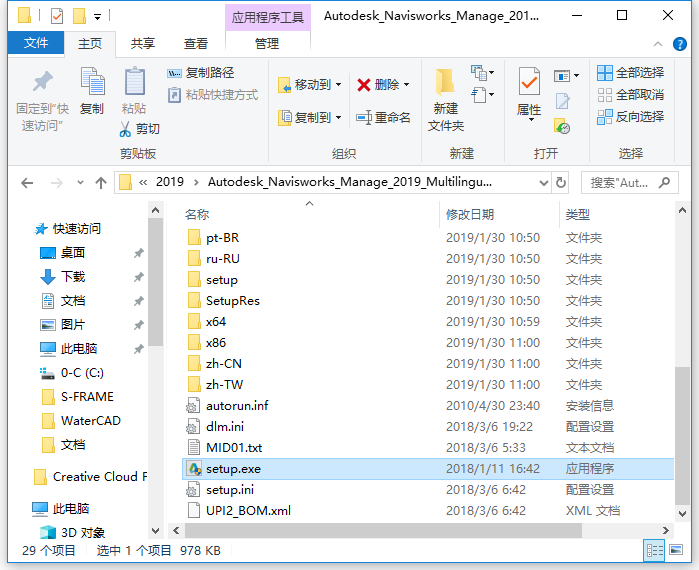699x570 pixels.
Task: Click the Help question mark icon
Action: [679, 44]
